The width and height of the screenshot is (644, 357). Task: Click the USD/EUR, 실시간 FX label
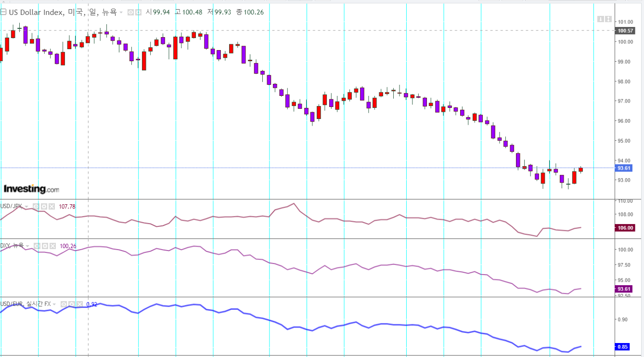click(25, 304)
